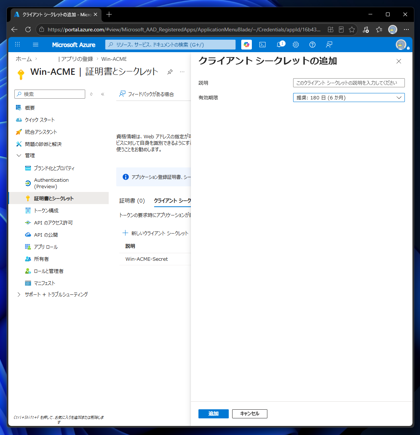Open the ellipsis menu beside blade title
This screenshot has width=420, height=435.
tap(182, 72)
